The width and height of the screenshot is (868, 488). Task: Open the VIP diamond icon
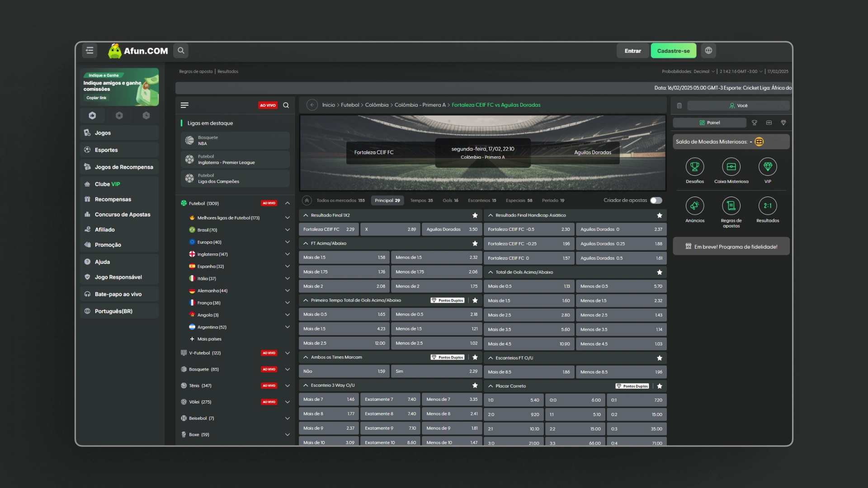pos(768,167)
